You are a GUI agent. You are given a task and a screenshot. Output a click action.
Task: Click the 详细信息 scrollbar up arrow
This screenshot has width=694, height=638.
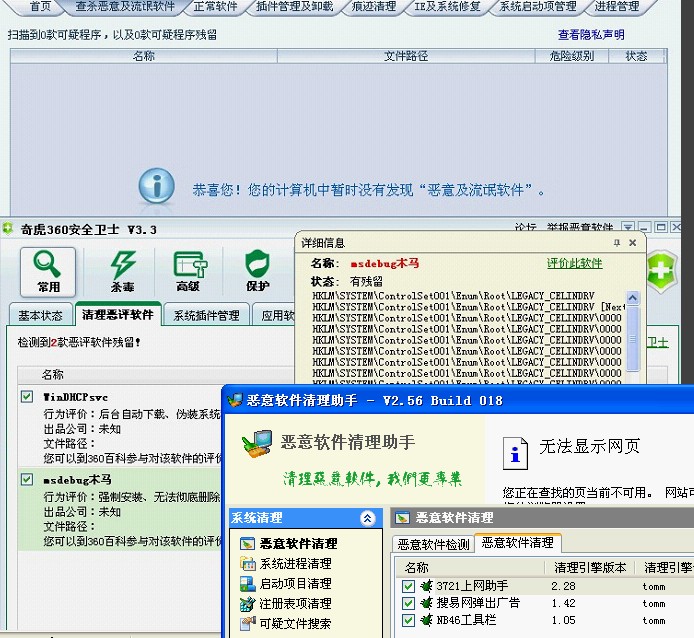tap(632, 298)
